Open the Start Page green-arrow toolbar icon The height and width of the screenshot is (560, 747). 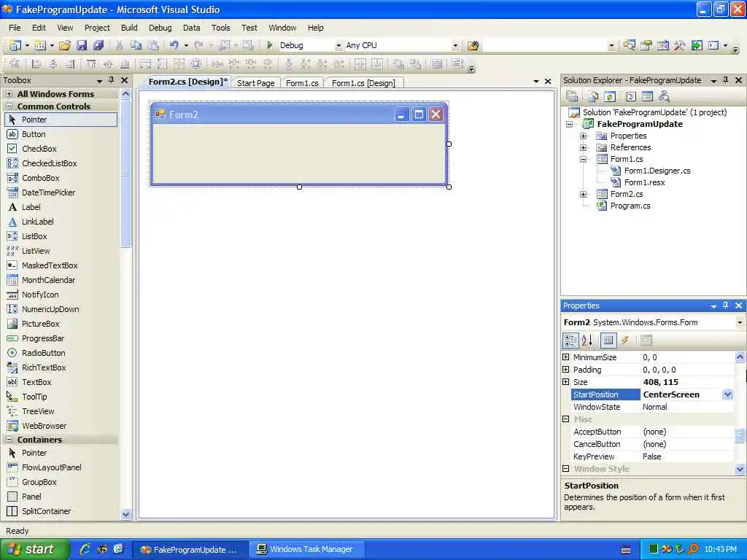click(697, 45)
